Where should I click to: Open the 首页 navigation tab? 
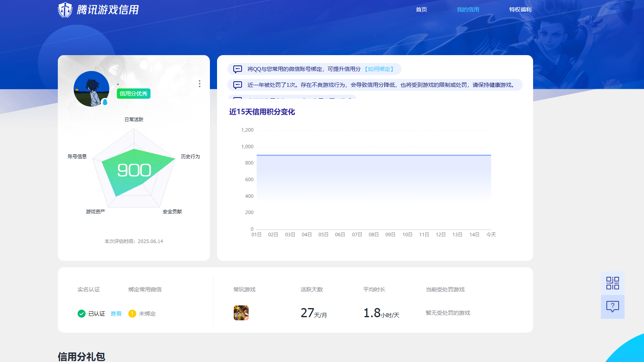[x=421, y=10]
